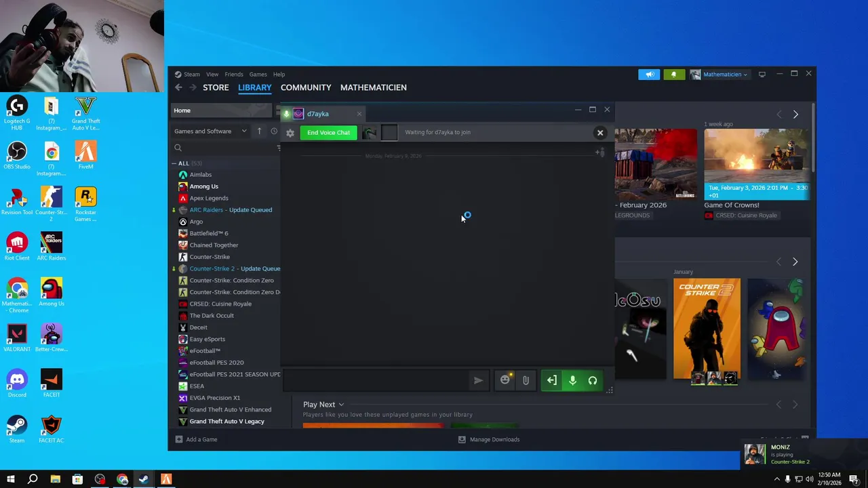Open the Game Of Crowns! news thumbnail
868x488 pixels.
click(x=756, y=164)
